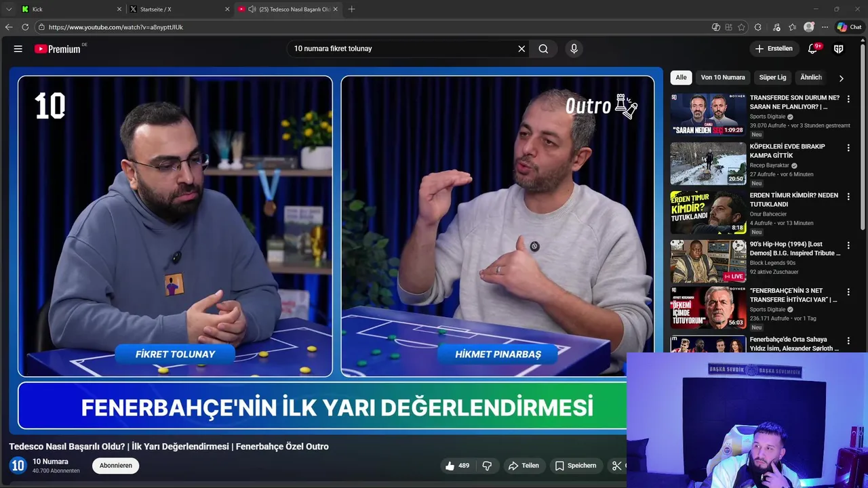The image size is (868, 488).
Task: Show more filter chips with right arrow
Action: pyautogui.click(x=842, y=78)
